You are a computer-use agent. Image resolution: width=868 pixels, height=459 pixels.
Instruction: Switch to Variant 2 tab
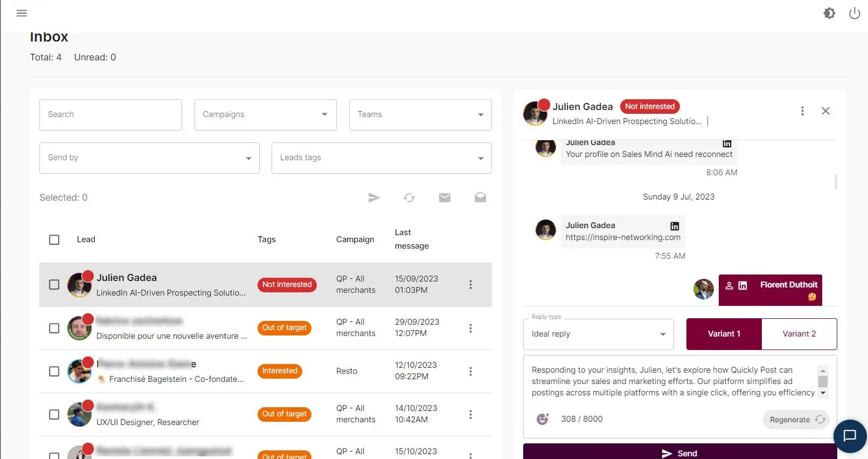[799, 334]
